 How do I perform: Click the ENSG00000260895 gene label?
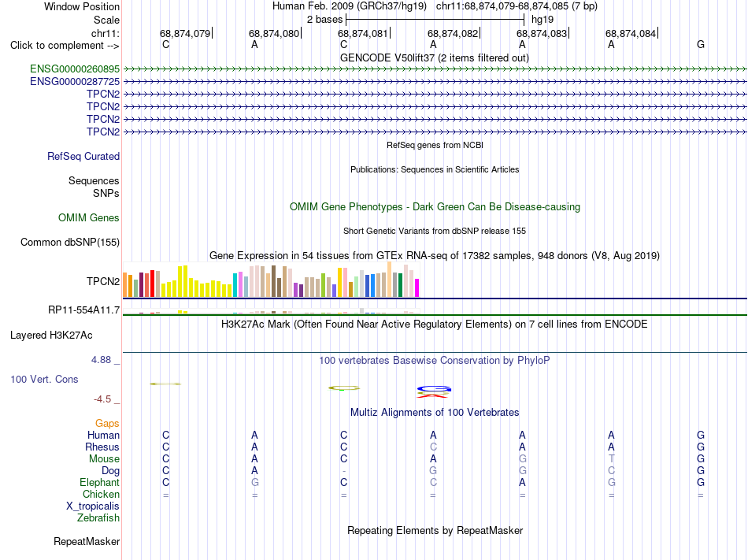point(75,69)
